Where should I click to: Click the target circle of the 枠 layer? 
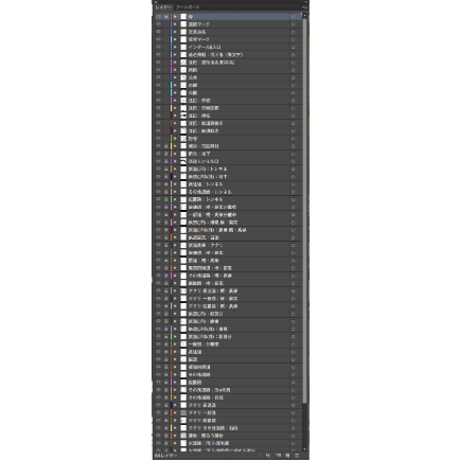click(x=293, y=17)
